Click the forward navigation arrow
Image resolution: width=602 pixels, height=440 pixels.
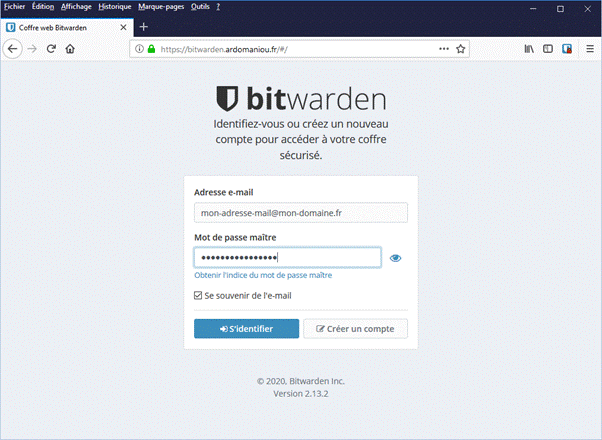click(x=32, y=49)
